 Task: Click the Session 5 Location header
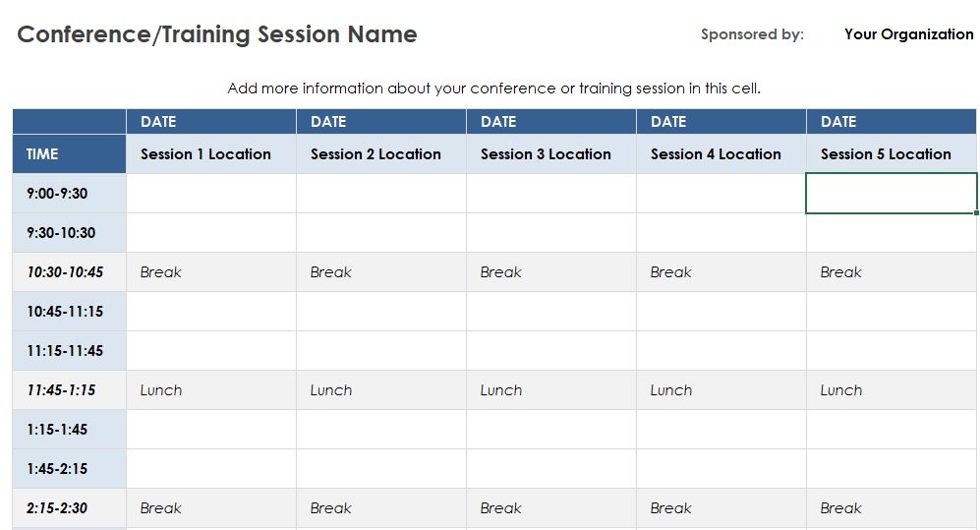click(892, 153)
